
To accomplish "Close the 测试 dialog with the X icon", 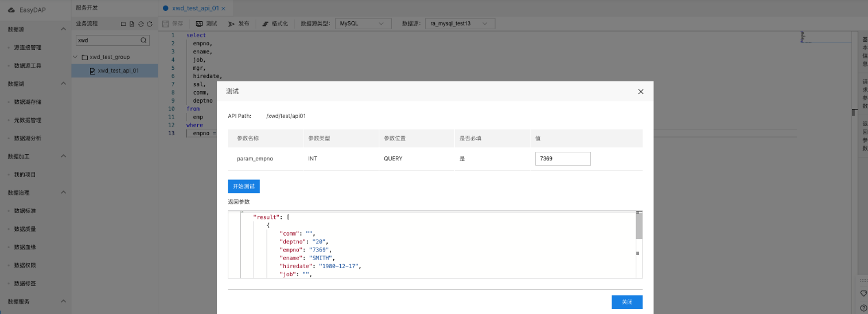I will pos(641,92).
